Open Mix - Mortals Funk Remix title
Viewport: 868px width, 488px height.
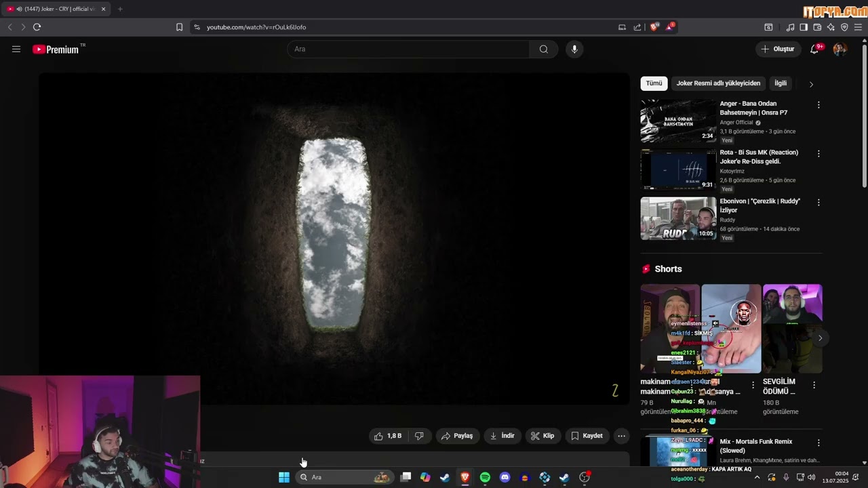[756, 446]
